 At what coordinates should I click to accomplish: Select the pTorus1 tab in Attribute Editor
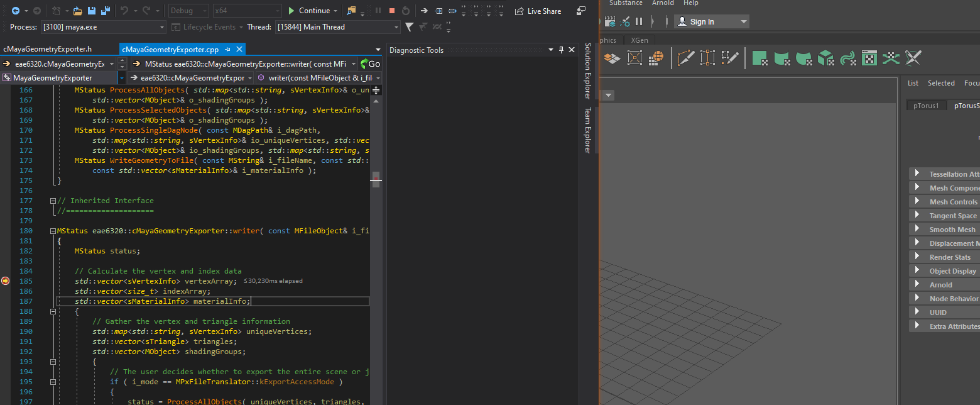[926, 106]
